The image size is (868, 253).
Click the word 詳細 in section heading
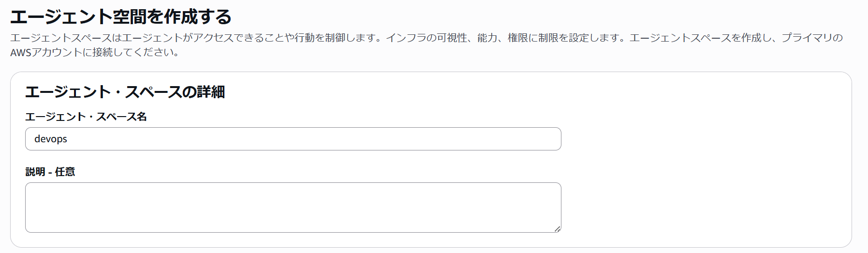tap(211, 91)
